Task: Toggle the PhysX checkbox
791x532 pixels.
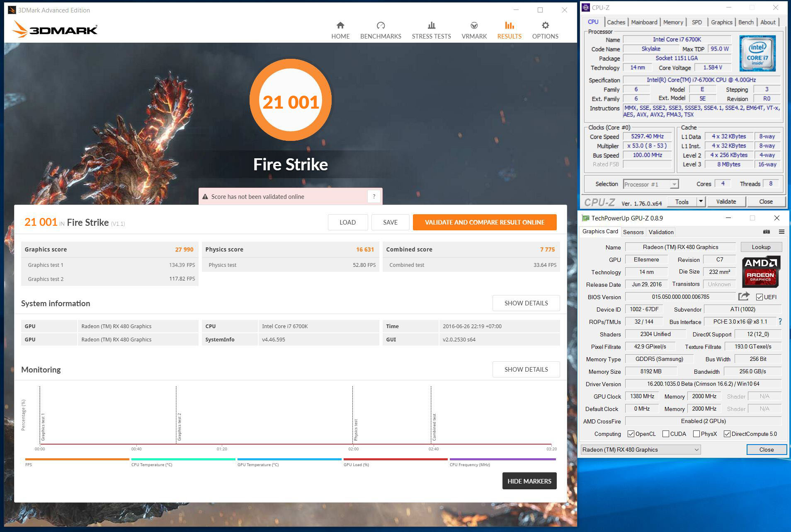Action: click(x=696, y=434)
